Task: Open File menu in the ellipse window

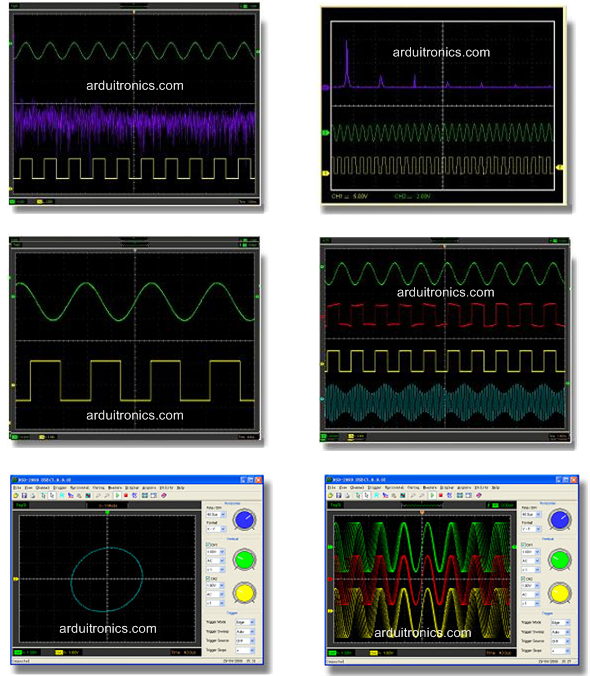Action: [x=17, y=488]
